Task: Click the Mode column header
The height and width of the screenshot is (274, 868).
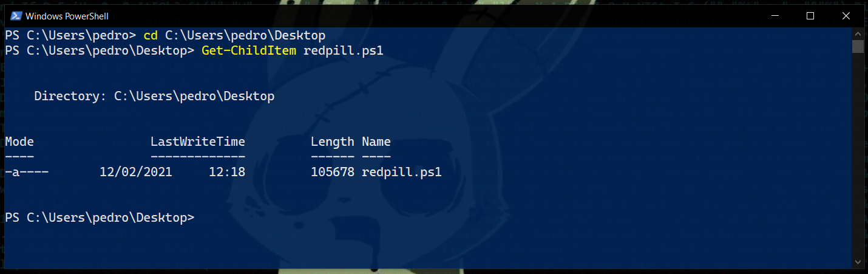Action: tap(19, 142)
